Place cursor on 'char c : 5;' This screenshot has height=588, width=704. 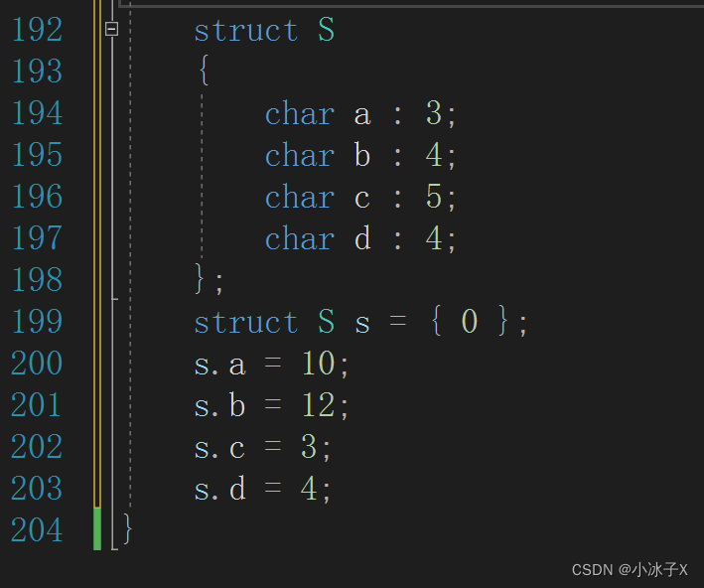(x=360, y=197)
